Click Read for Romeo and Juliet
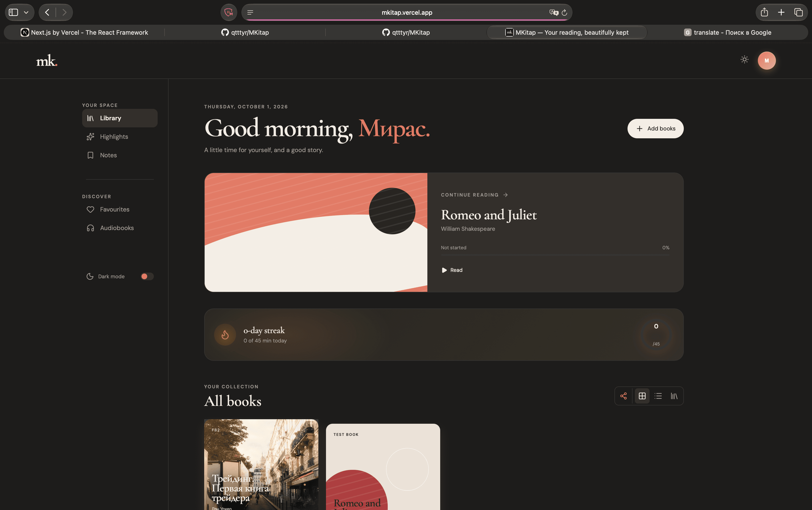Screen dimensions: 812x510 pyautogui.click(x=452, y=270)
